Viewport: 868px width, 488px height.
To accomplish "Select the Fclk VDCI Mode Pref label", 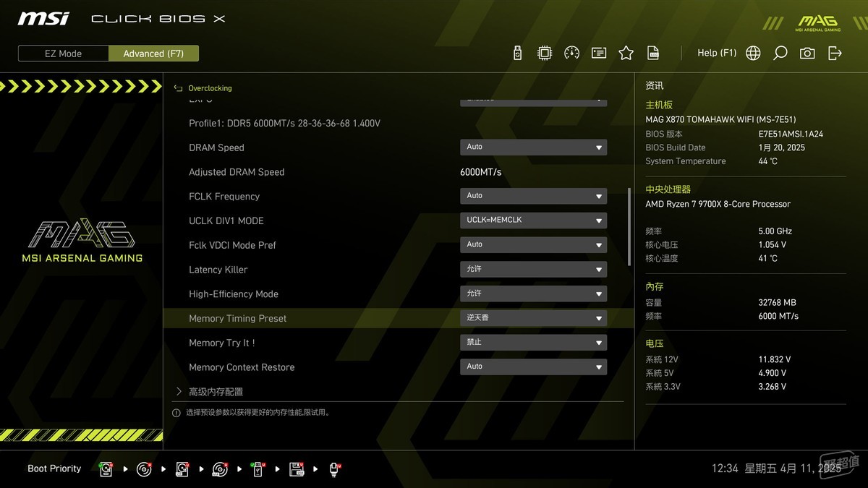I will tap(232, 246).
